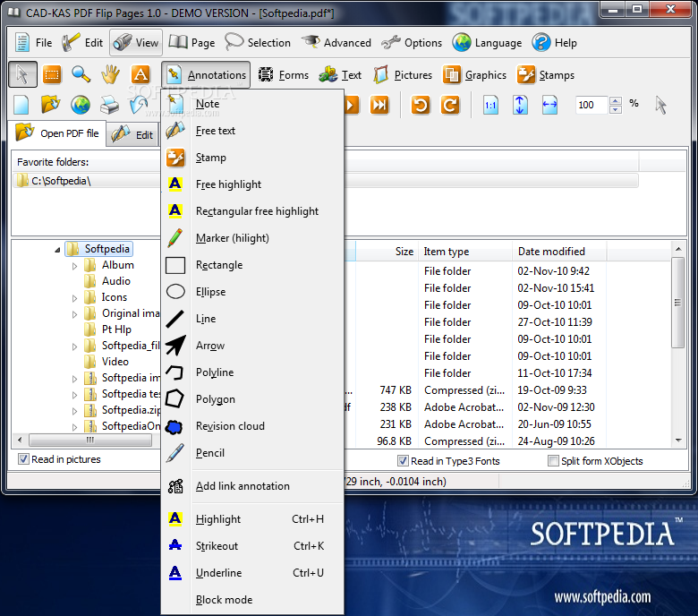
Task: Open the Language menu
Action: pos(487,43)
